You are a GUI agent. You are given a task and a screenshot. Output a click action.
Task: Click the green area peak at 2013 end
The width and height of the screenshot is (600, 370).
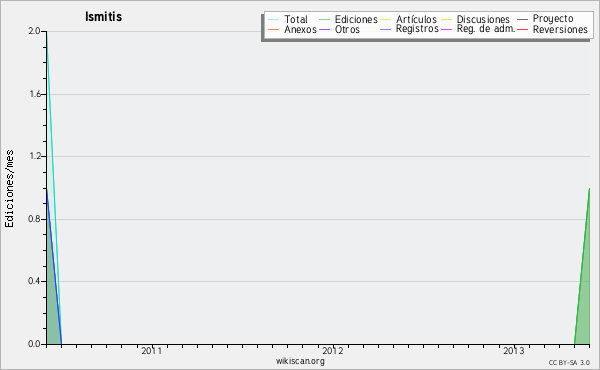(x=589, y=189)
